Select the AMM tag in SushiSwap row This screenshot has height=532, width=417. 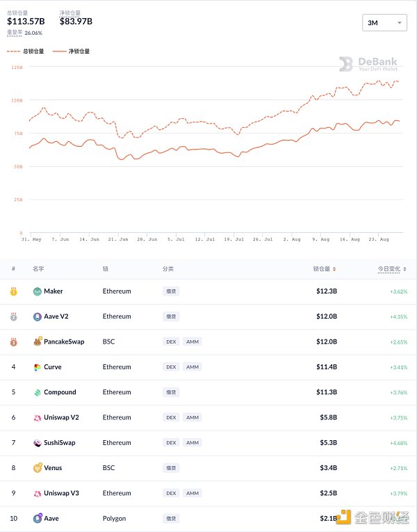click(193, 443)
